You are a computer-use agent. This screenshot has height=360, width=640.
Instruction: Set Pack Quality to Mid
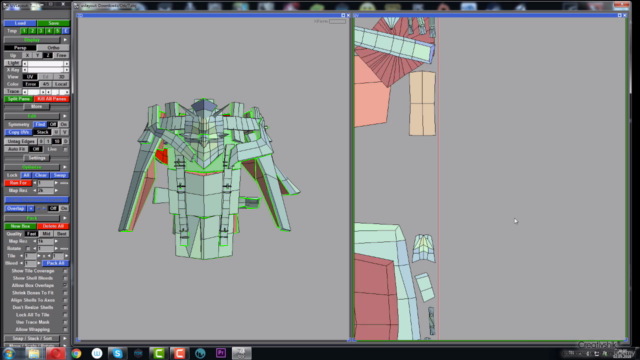point(46,234)
